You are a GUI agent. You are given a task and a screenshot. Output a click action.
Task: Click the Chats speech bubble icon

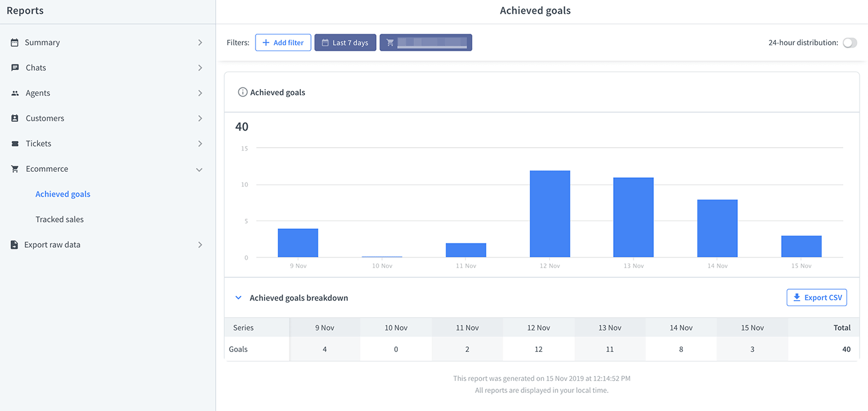click(x=15, y=68)
